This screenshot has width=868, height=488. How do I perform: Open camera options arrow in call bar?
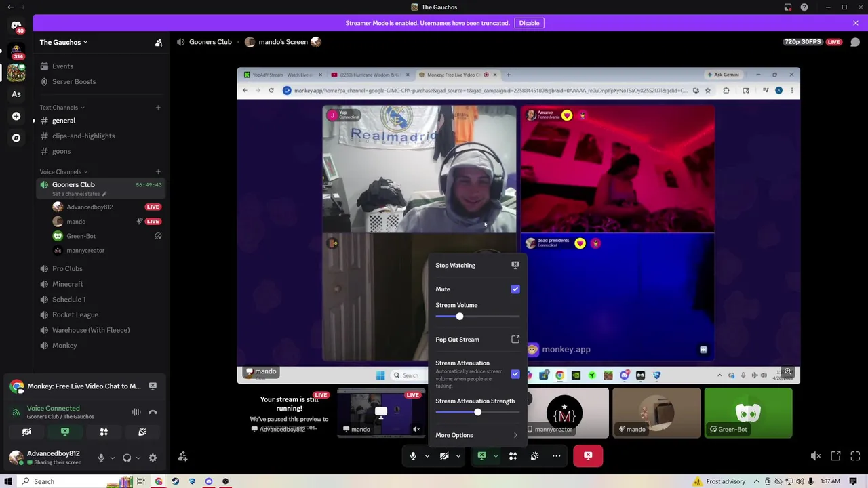pyautogui.click(x=458, y=456)
